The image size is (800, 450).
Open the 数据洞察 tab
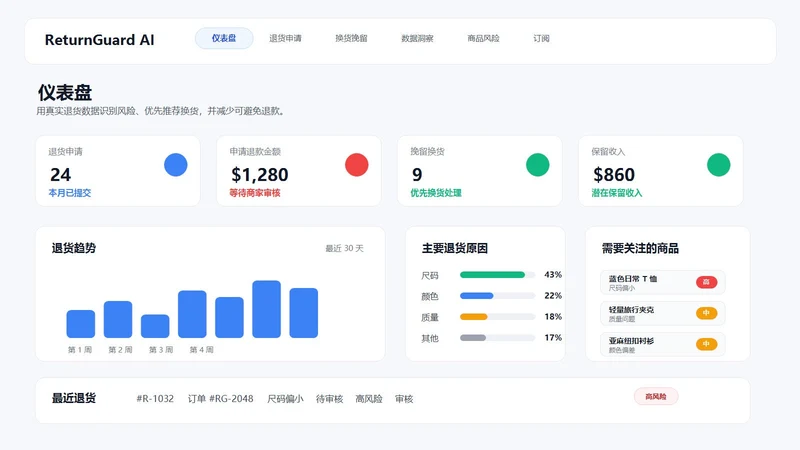pos(417,38)
